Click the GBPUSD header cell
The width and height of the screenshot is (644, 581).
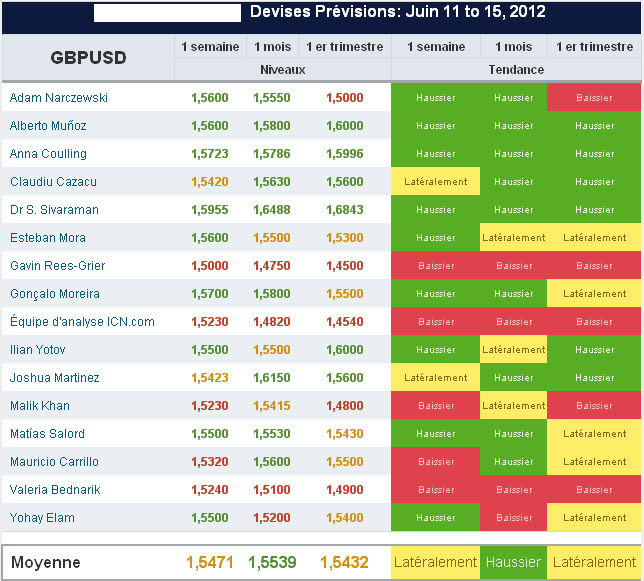[x=88, y=57]
